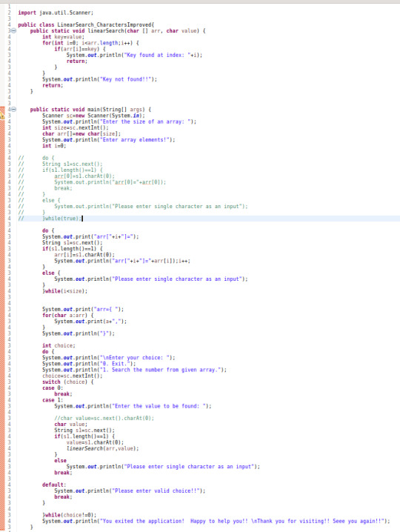Click the 'Please enter valid choice!!' println line
The height and width of the screenshot is (532, 400).
point(130,491)
